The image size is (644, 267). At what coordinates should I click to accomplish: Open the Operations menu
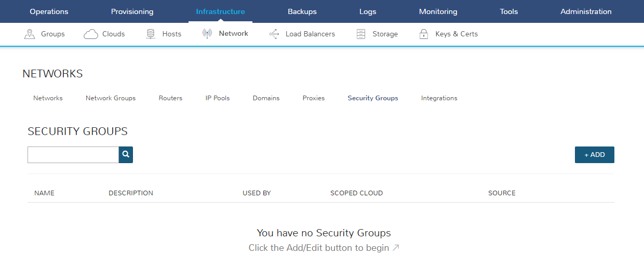(49, 11)
